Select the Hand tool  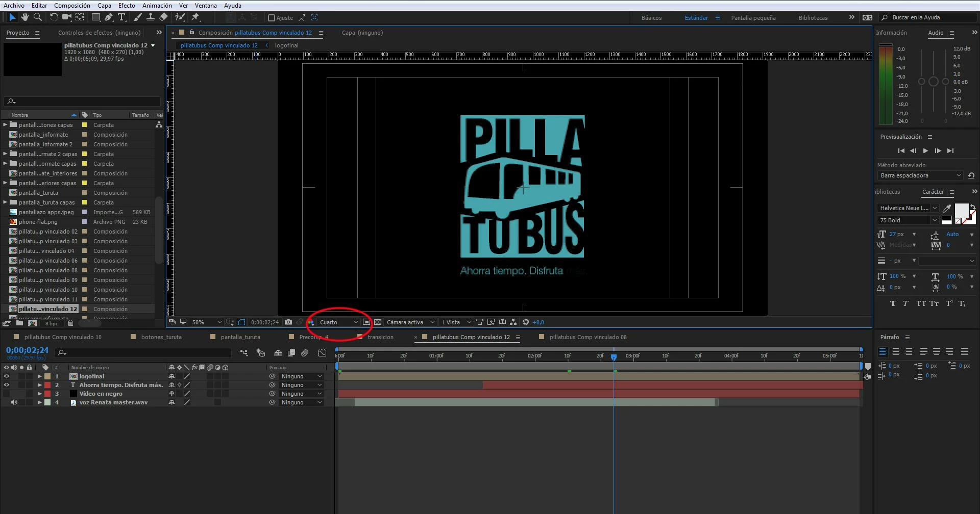pos(24,17)
